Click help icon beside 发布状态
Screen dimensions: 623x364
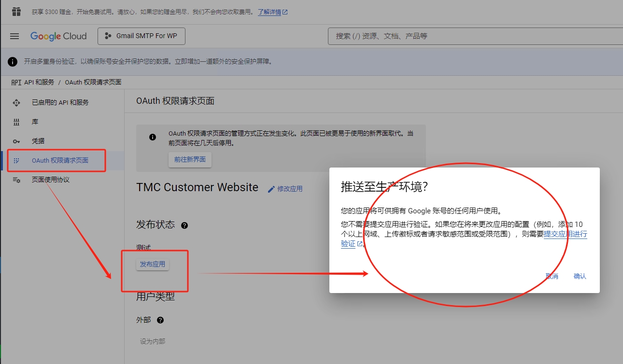pyautogui.click(x=184, y=225)
